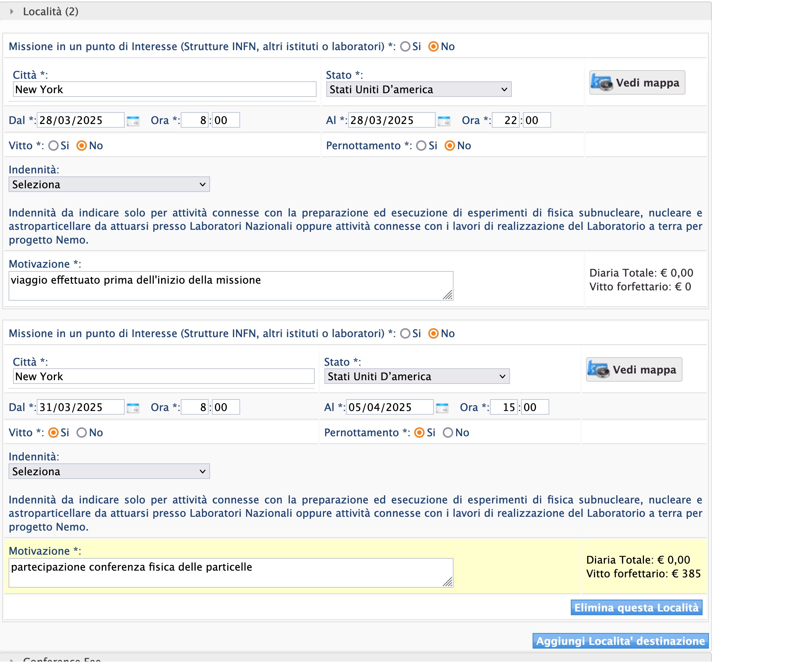Click start hour field 8 in first località
This screenshot has height=672, width=795.
[x=194, y=120]
